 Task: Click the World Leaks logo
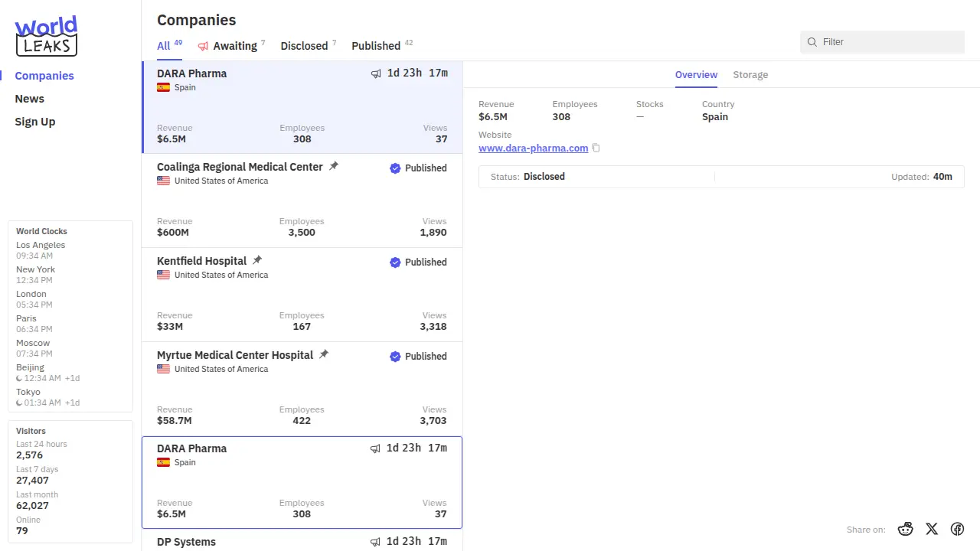click(46, 36)
